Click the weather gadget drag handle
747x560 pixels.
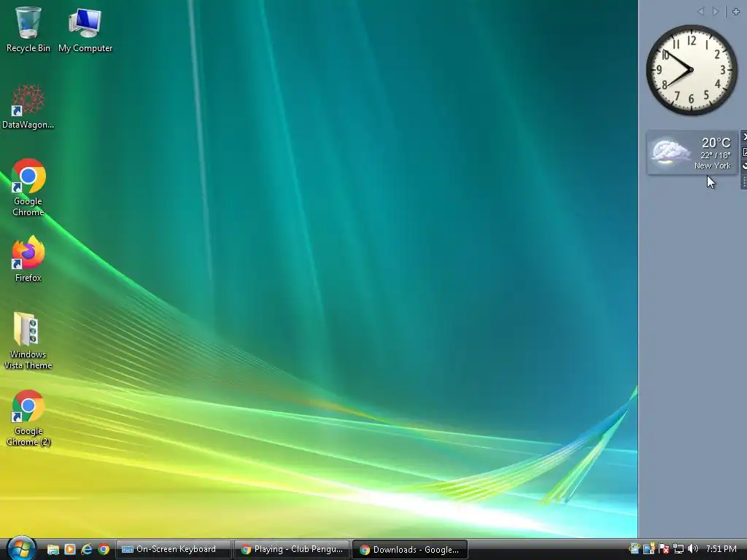coord(744,182)
